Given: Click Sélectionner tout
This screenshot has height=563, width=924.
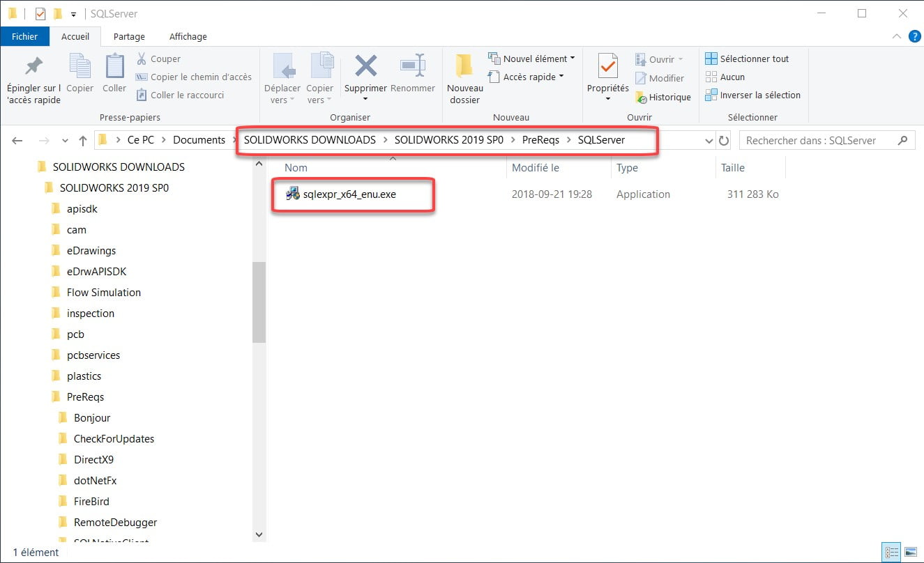Looking at the screenshot, I should [x=747, y=59].
